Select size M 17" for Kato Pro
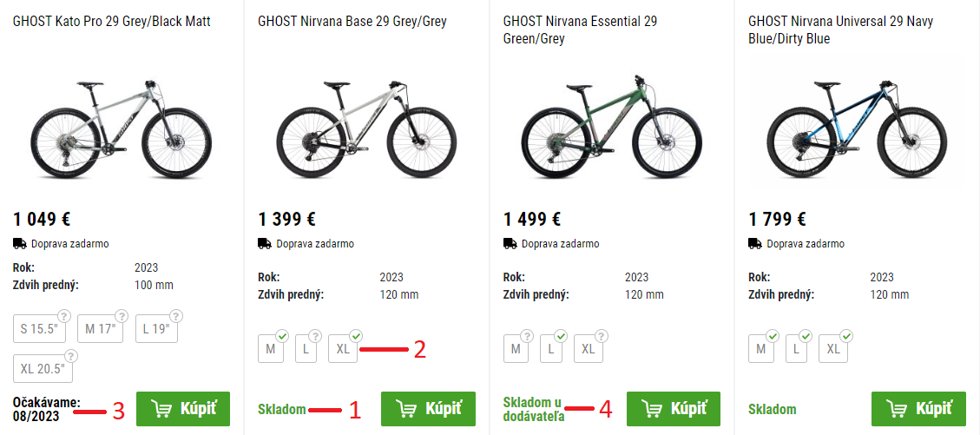 pyautogui.click(x=101, y=329)
